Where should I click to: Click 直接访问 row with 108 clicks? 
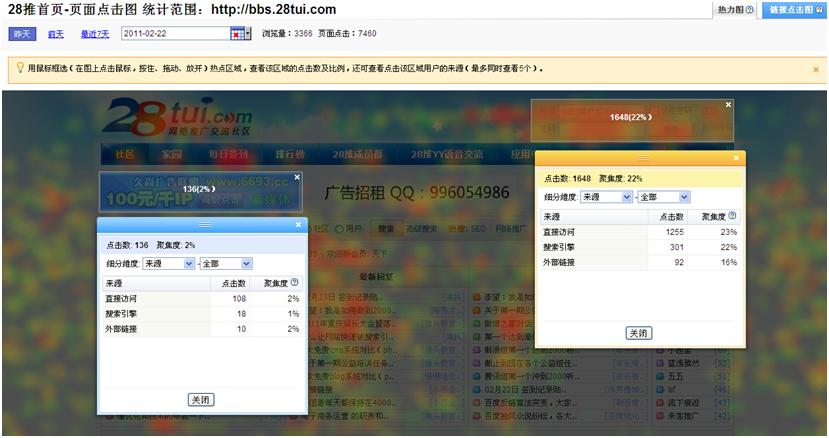(202, 298)
